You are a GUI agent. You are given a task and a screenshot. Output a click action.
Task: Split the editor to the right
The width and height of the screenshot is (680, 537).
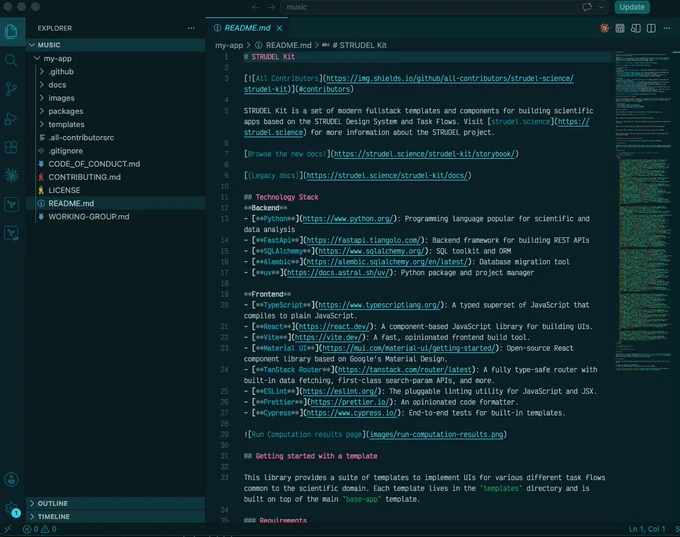(x=651, y=28)
